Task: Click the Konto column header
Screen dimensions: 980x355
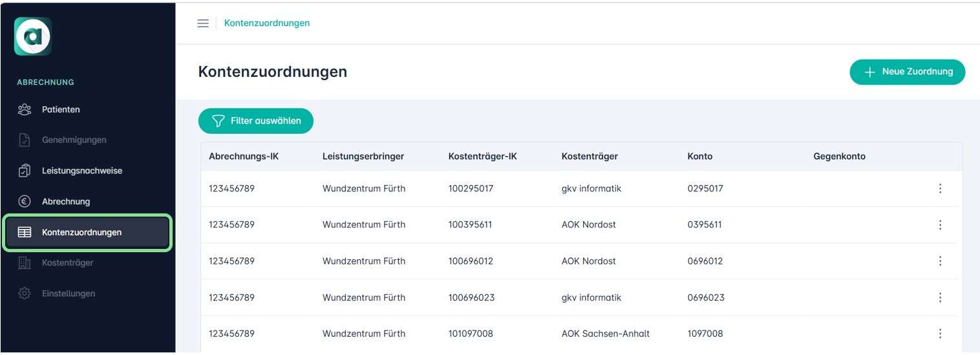Action: pos(699,156)
